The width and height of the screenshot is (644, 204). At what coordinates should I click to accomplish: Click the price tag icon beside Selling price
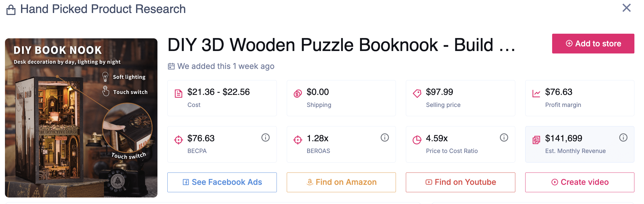(417, 93)
